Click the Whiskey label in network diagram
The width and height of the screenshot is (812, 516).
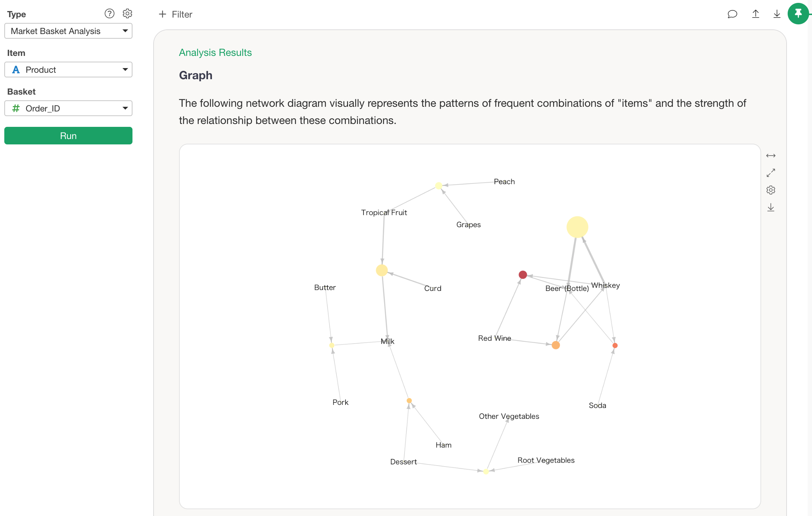coord(605,286)
